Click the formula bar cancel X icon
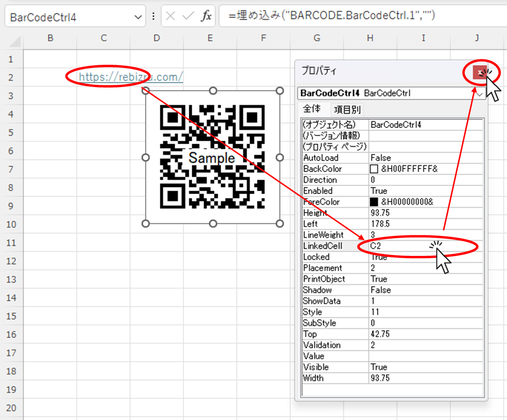The height and width of the screenshot is (420, 507). click(171, 17)
